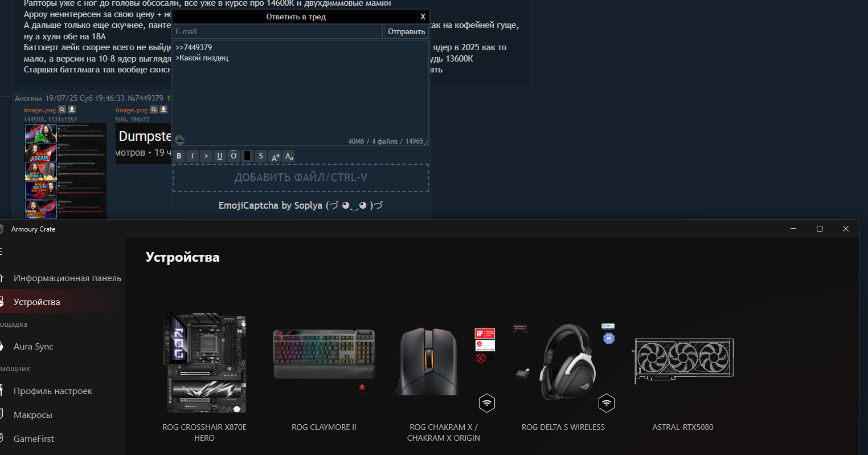868x455 pixels.
Task: Open Макросы section
Action: [x=32, y=415]
